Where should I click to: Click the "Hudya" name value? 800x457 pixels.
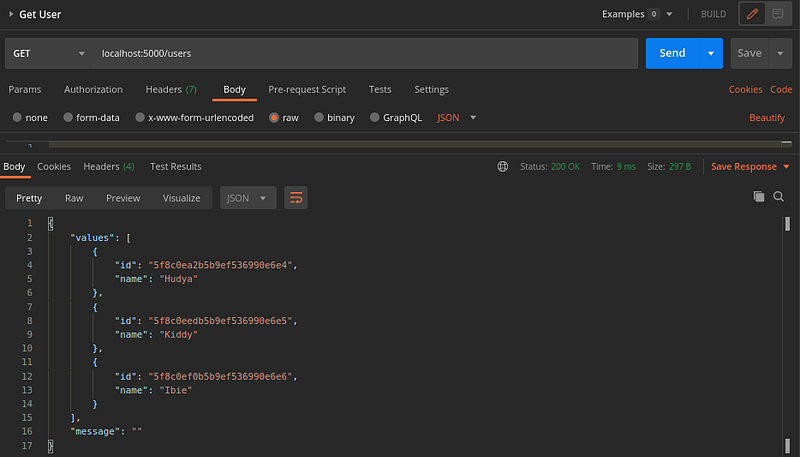179,278
